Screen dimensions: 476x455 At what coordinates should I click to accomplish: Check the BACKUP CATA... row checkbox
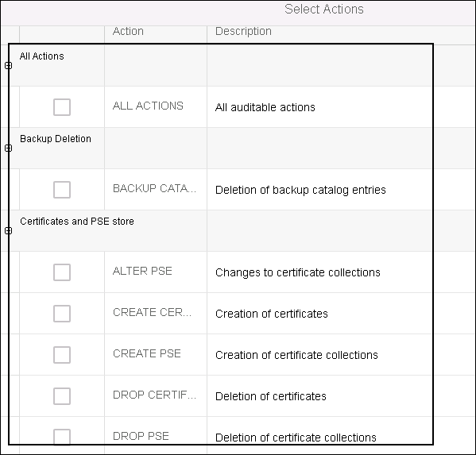coord(62,190)
